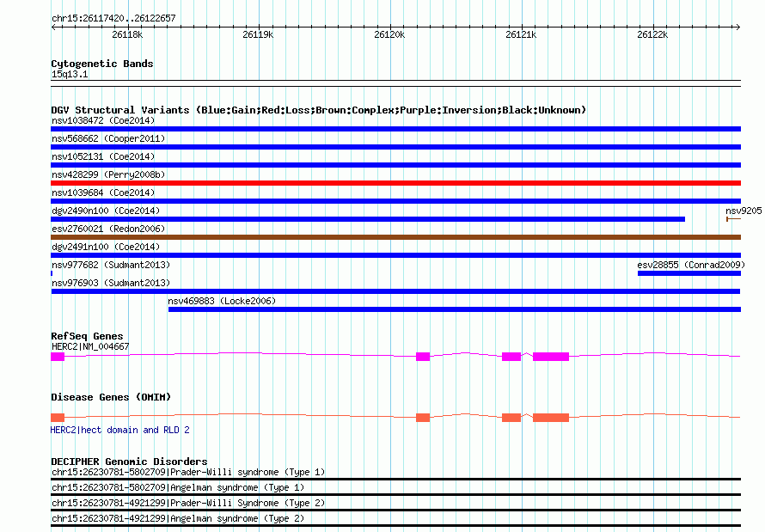Select the nsv568662 (Cooper2011) variant label
Viewport: 765px width, 532px height.
tap(108, 138)
